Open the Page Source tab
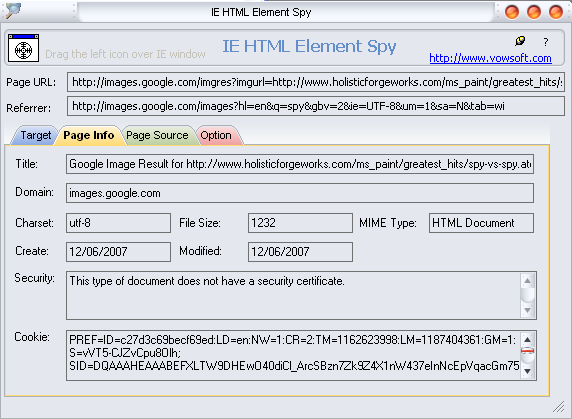Image resolution: width=572 pixels, height=419 pixels. (x=157, y=135)
